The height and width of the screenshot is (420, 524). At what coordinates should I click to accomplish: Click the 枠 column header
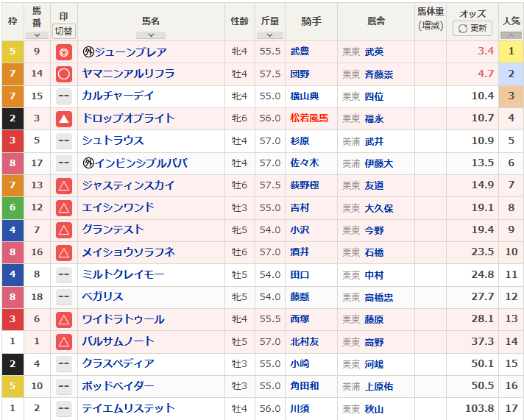pos(13,21)
